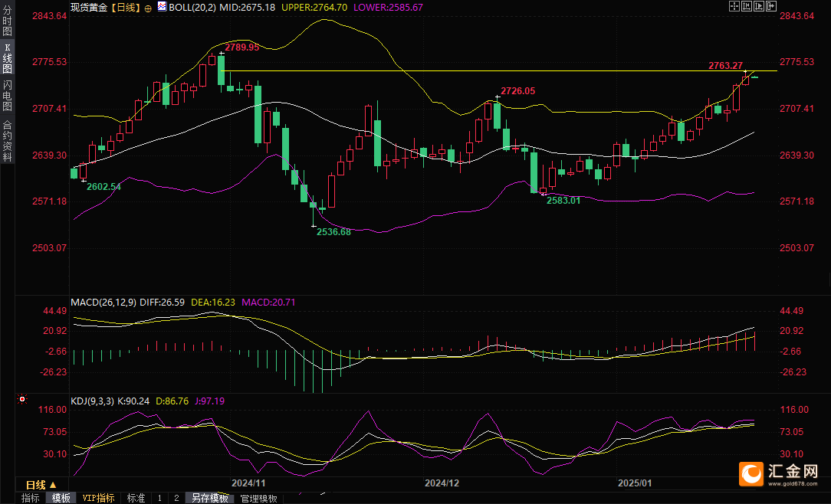831x504 pixels.
Task: Select the K线图 sidebar view
Action: pyautogui.click(x=7, y=58)
